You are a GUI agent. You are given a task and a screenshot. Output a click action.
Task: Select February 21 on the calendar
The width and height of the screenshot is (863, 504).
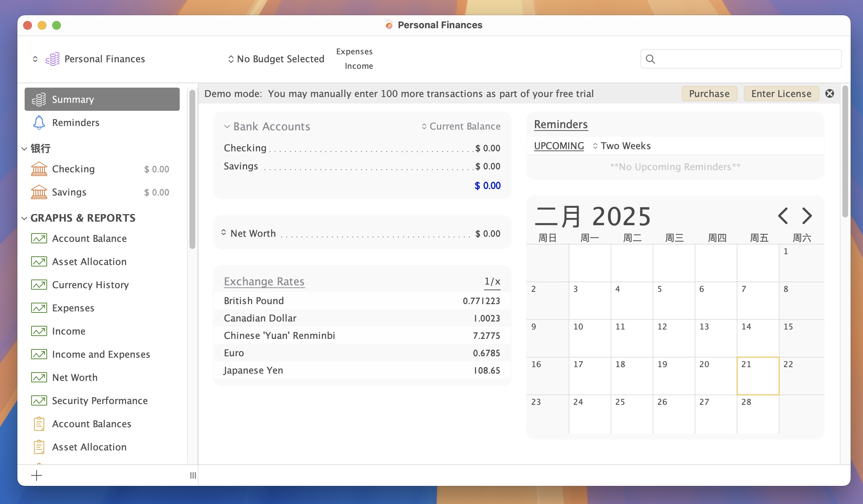(x=758, y=376)
